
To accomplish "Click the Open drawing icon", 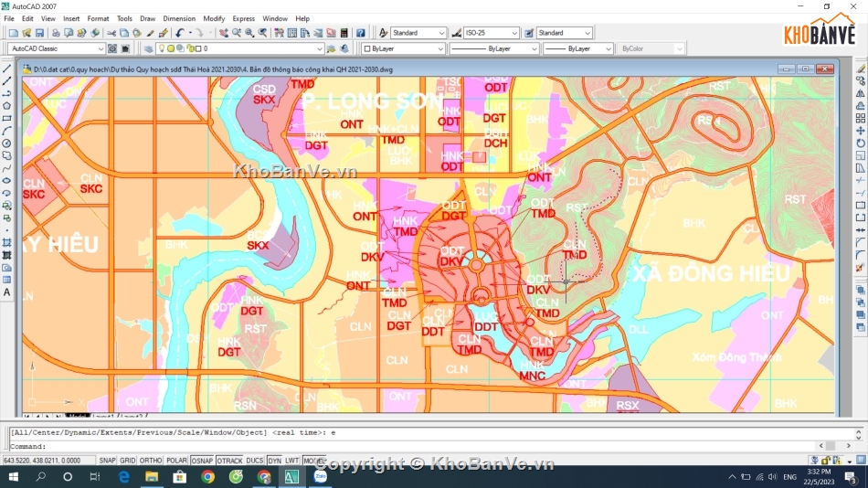I will tap(26, 33).
